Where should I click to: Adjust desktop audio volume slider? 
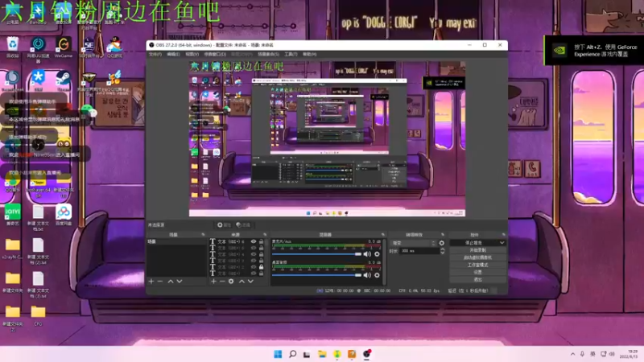pos(316,275)
